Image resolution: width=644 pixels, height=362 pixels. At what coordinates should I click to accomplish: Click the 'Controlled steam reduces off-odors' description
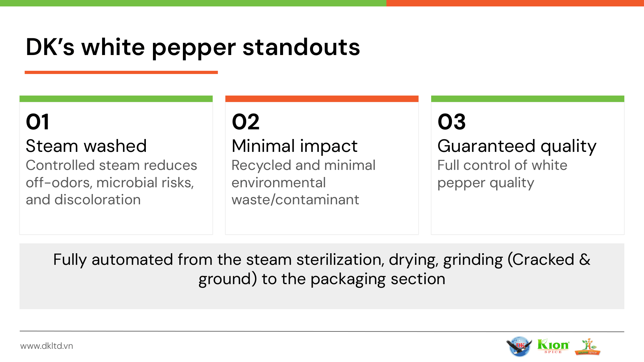click(111, 182)
